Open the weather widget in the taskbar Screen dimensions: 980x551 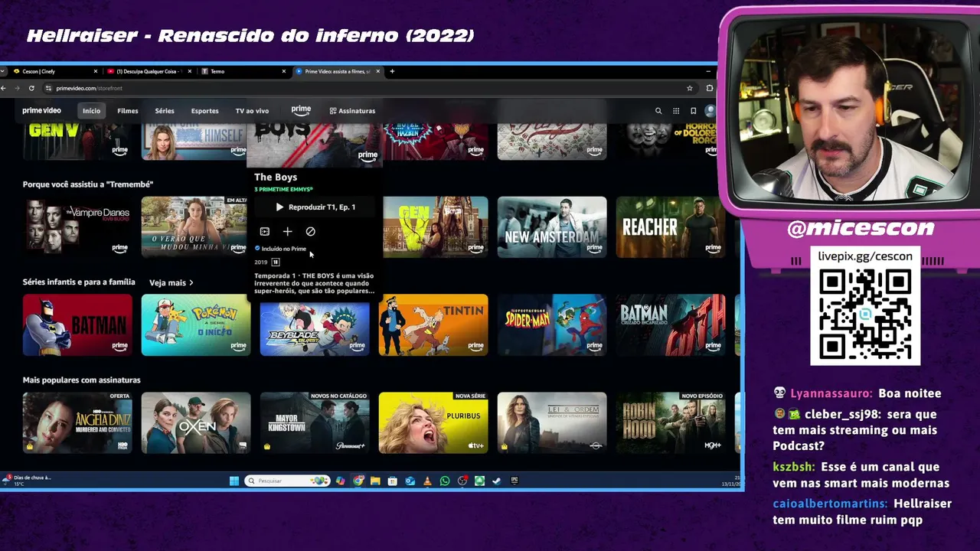click(x=28, y=481)
